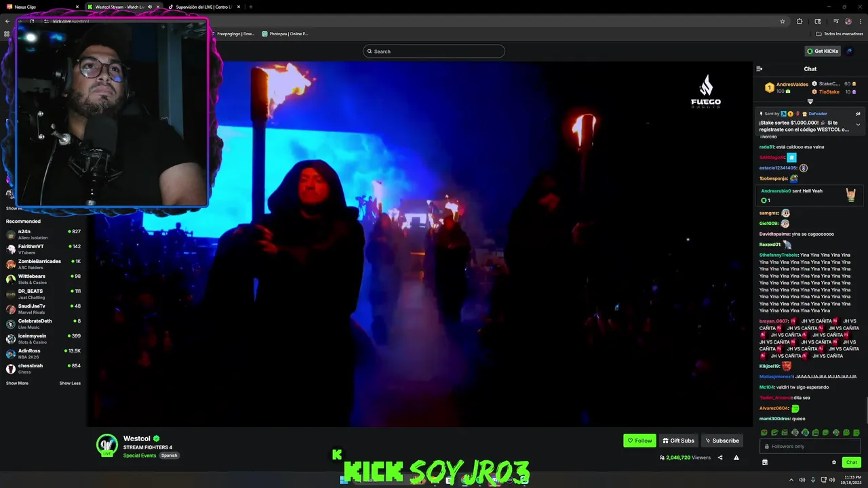868x488 pixels.
Task: Open recommended channel iceinmyvein
Action: 43,339
